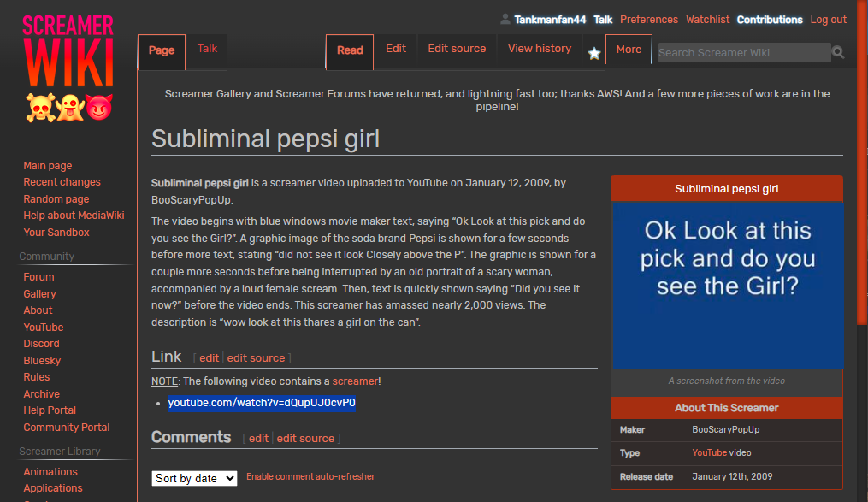Screen dimensions: 868x502
Task: Click the watchlist star icon
Action: [x=594, y=53]
